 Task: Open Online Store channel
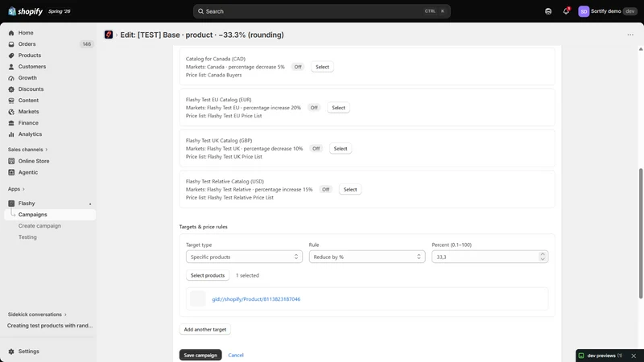[33, 161]
